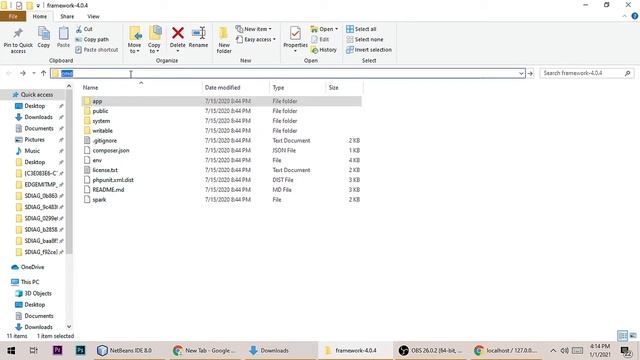Go forward in navigation history
Image resolution: width=640 pixels, height=360 pixels.
pyautogui.click(x=23, y=73)
